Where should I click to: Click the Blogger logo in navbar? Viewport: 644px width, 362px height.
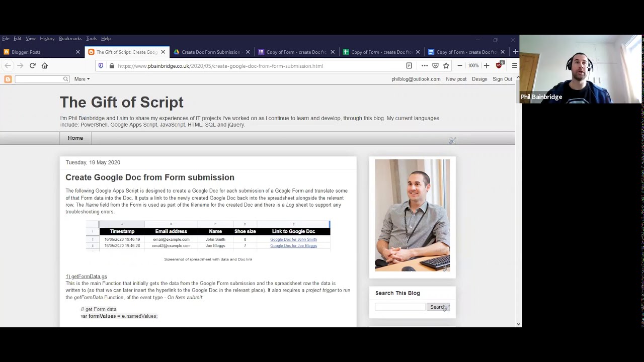point(8,79)
